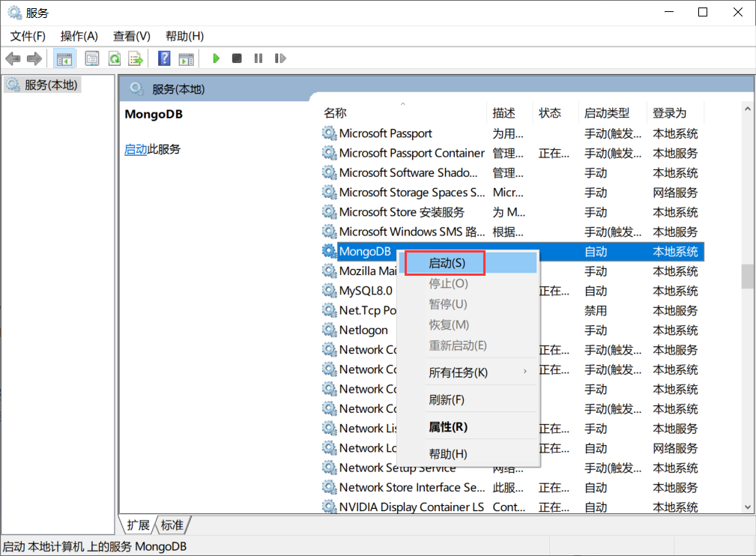
Task: Sort by 描述 column header
Action: pyautogui.click(x=509, y=113)
